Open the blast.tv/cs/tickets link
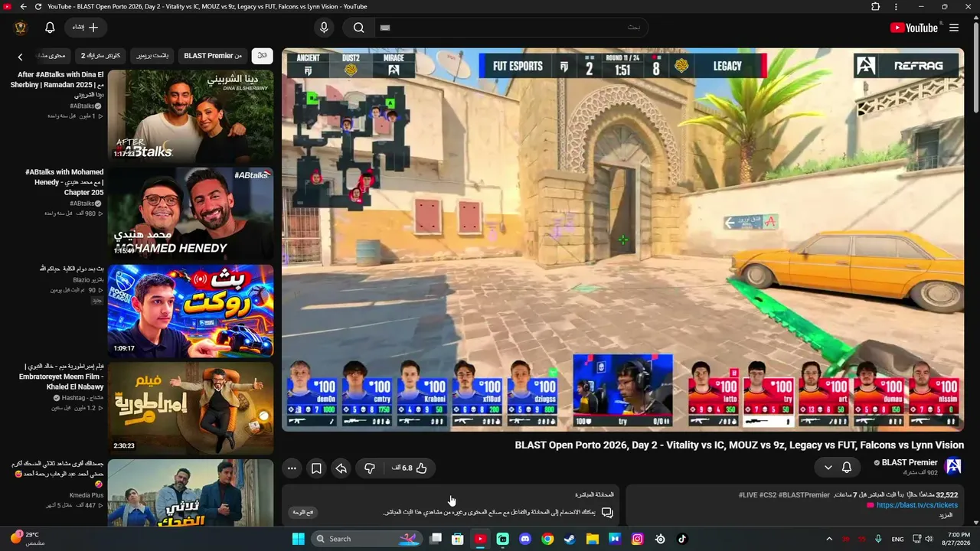 [916, 505]
